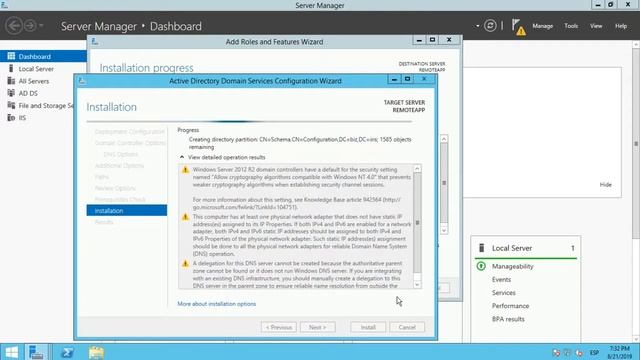Click Hide in the welcome tile
The width and height of the screenshot is (640, 360).
[x=605, y=184]
